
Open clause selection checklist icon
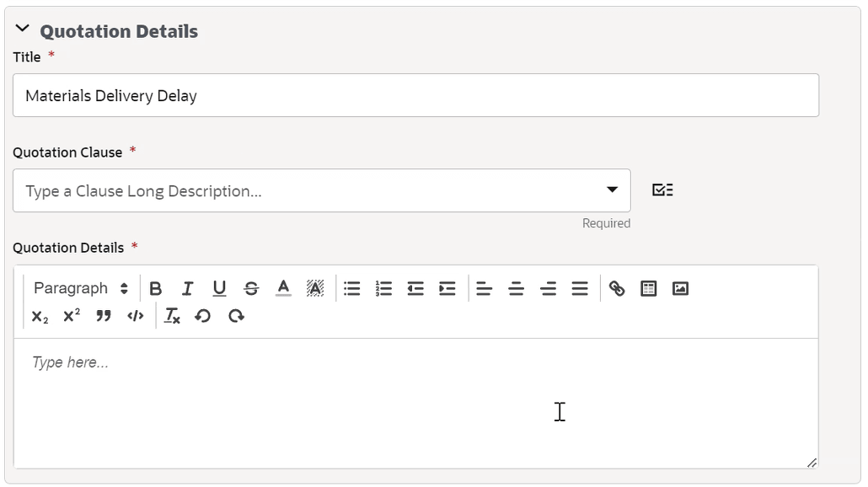662,190
